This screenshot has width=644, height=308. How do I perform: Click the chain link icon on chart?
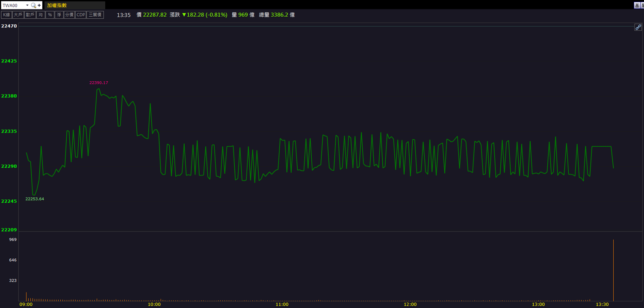(x=638, y=27)
